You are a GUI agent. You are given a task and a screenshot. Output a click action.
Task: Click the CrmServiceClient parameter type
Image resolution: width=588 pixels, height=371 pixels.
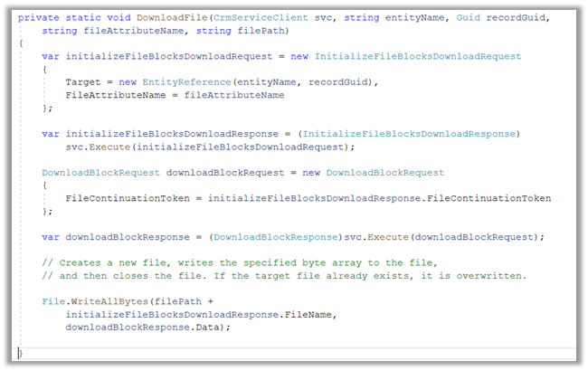point(252,17)
